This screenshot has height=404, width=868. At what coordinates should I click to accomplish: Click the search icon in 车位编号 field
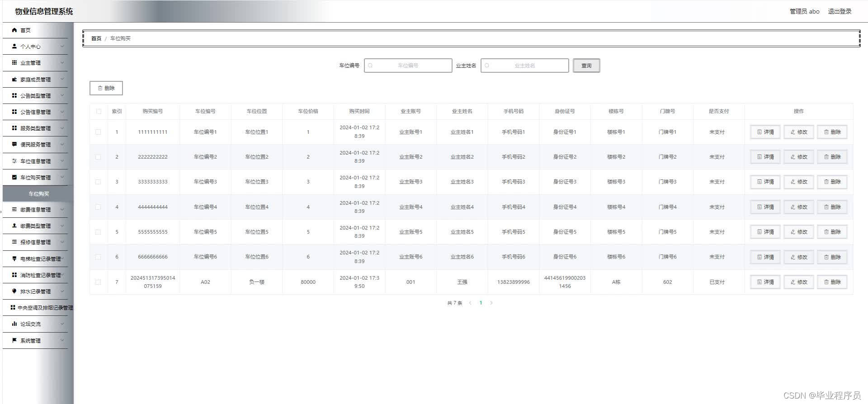pos(370,66)
